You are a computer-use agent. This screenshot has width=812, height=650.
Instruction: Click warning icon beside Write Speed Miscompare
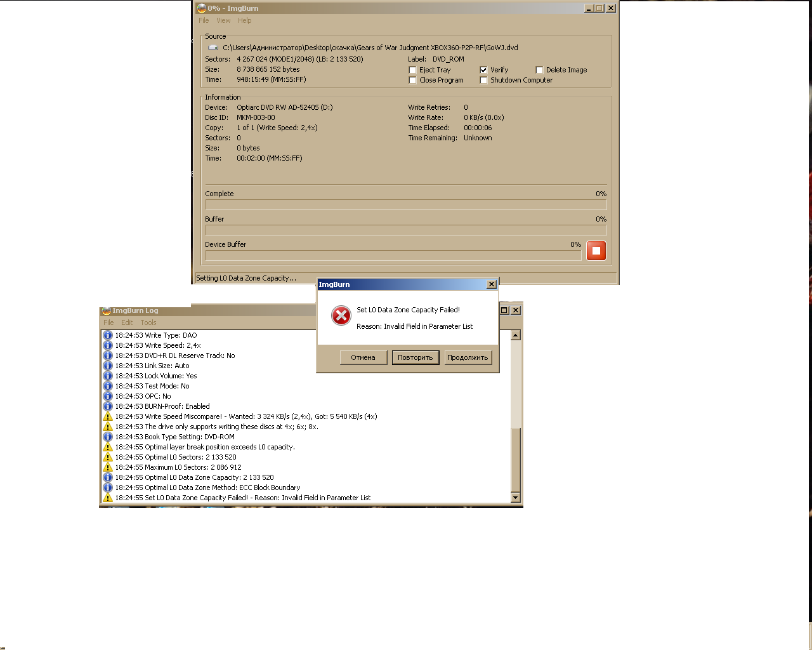pyautogui.click(x=108, y=416)
